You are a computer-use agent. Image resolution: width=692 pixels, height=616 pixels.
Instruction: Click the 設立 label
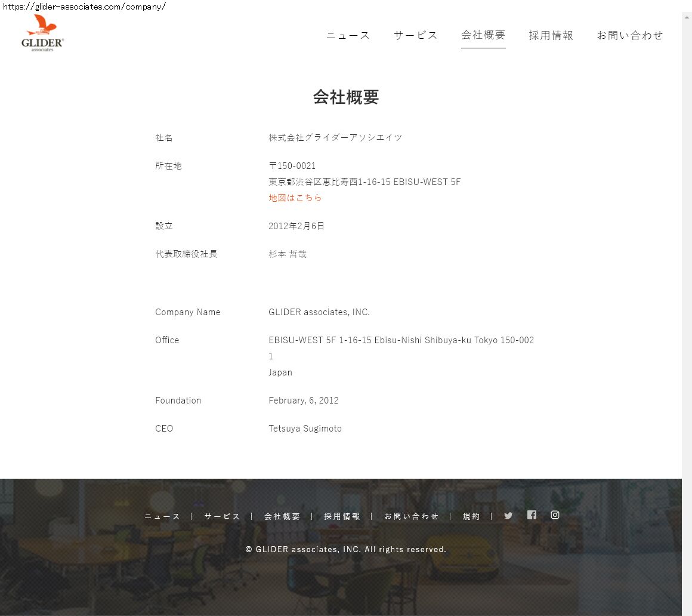click(163, 226)
